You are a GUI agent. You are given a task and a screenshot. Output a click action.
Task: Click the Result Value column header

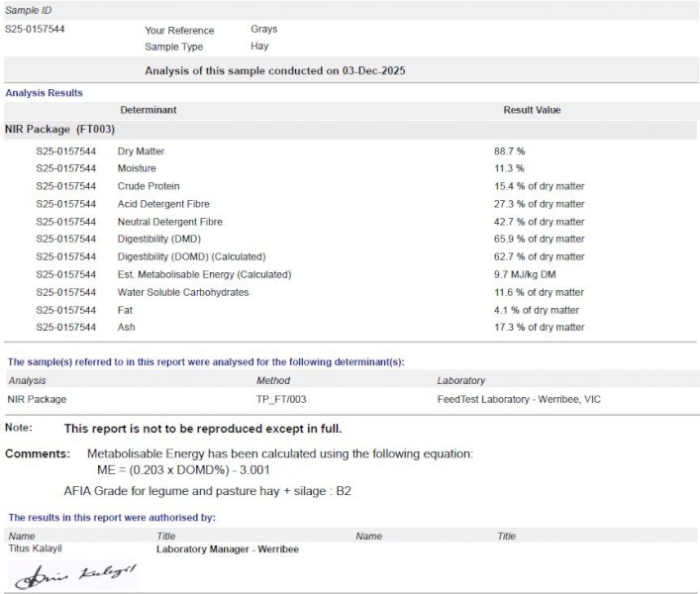click(x=532, y=110)
